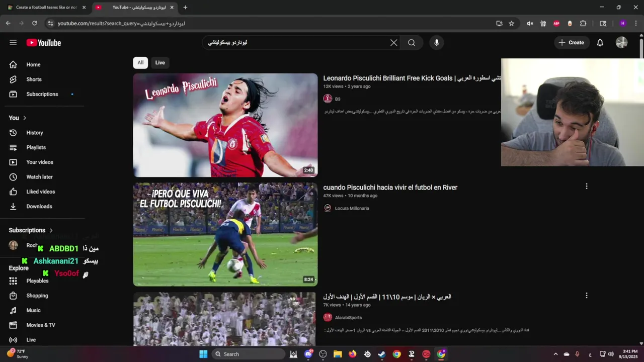Open Home in the sidebar
The height and width of the screenshot is (362, 644).
(x=44, y=64)
